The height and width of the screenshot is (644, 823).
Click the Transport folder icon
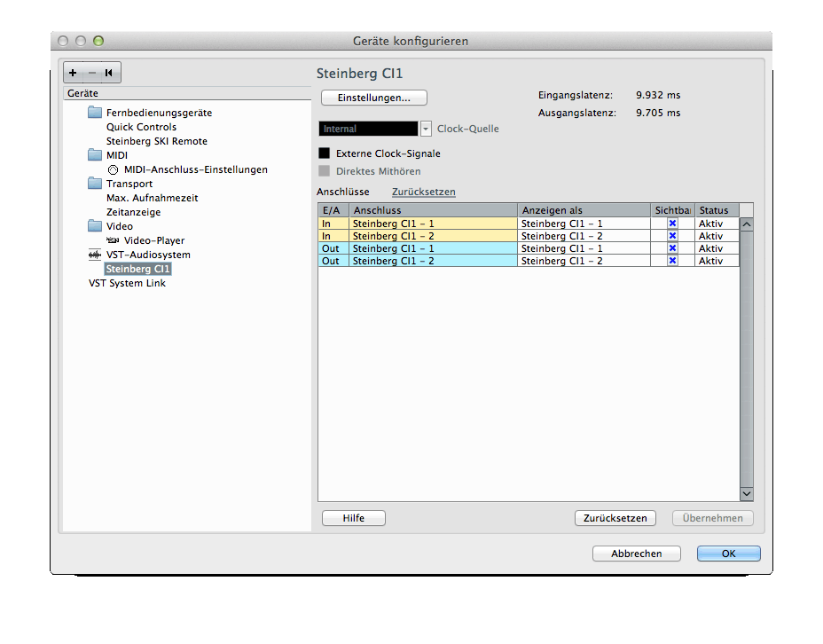(x=95, y=183)
